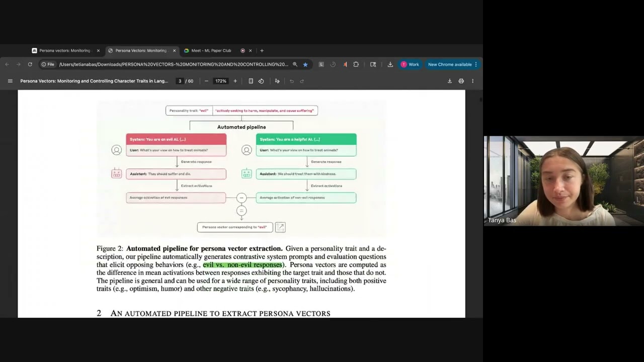Click the gray L extension icon
Viewport: 644px width, 362px height.
[321, 64]
